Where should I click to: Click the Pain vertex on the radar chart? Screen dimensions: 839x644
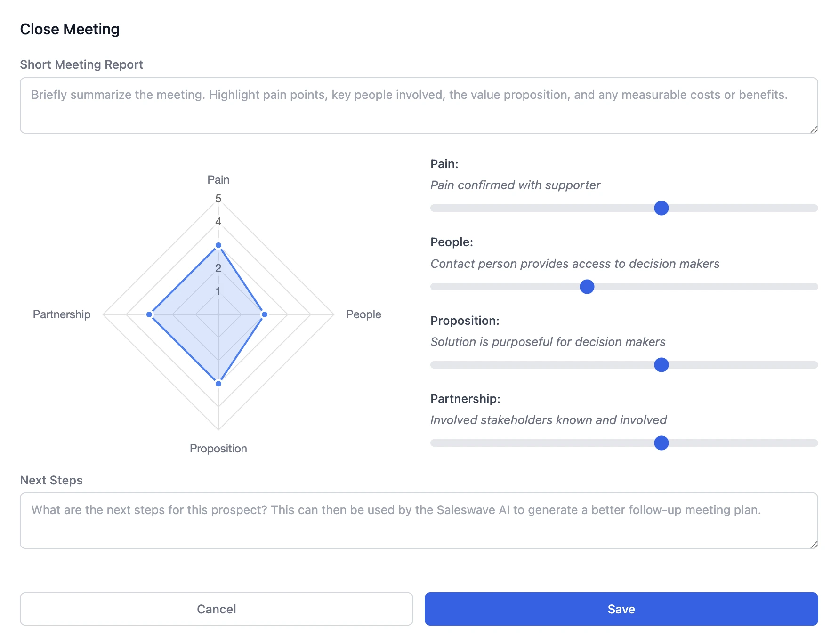coord(218,245)
